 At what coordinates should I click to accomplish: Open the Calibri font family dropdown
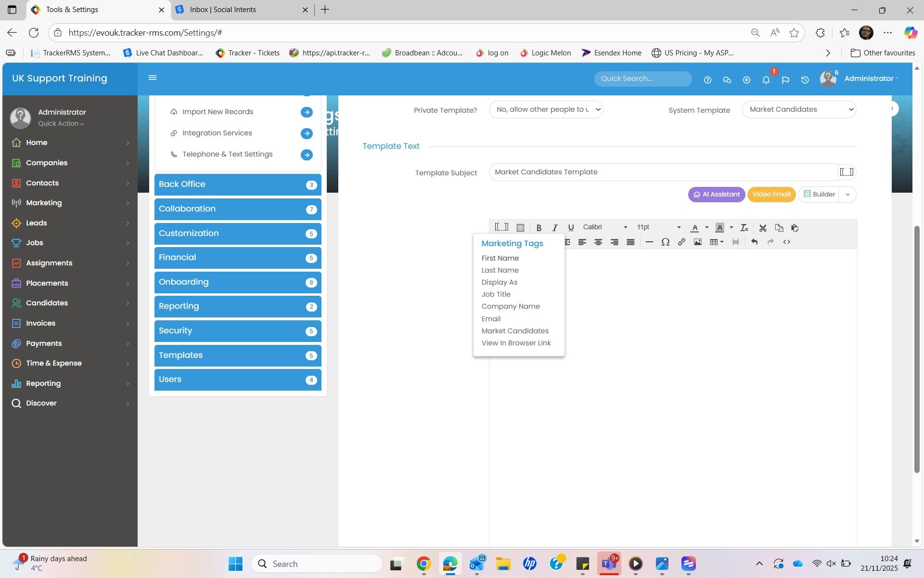pyautogui.click(x=604, y=227)
